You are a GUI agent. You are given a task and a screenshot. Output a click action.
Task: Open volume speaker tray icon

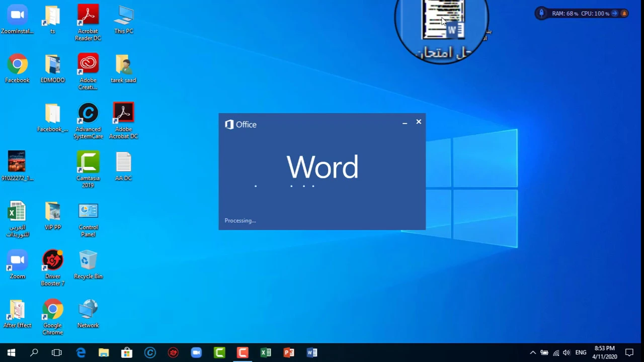tap(567, 352)
